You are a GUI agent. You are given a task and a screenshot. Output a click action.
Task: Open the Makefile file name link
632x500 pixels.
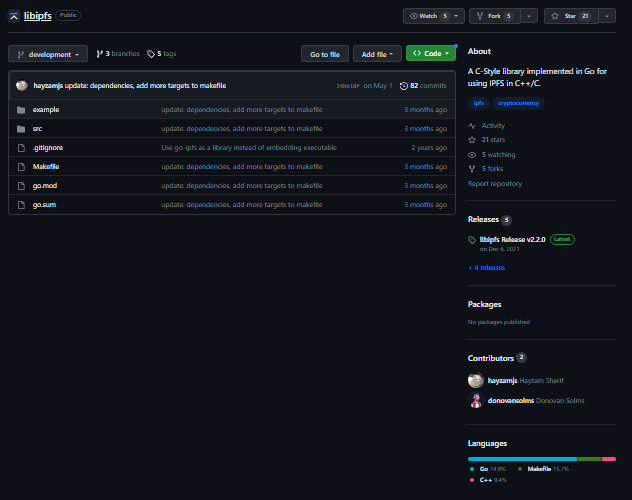click(x=46, y=166)
